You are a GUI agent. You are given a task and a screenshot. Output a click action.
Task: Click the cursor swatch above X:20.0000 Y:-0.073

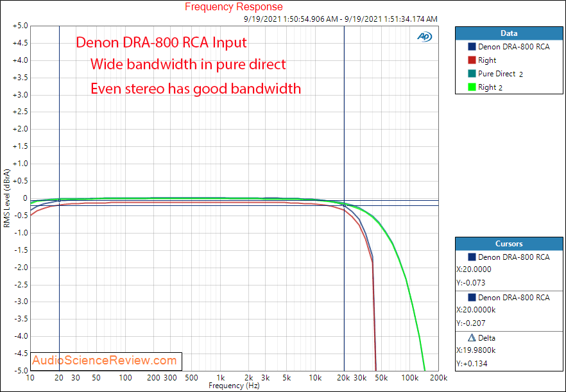[472, 257]
